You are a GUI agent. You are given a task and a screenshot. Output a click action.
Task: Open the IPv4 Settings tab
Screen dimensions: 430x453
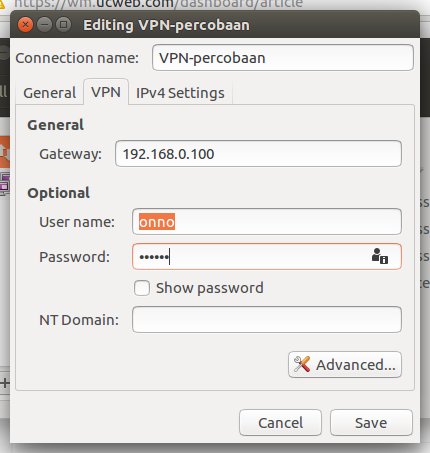(x=180, y=93)
